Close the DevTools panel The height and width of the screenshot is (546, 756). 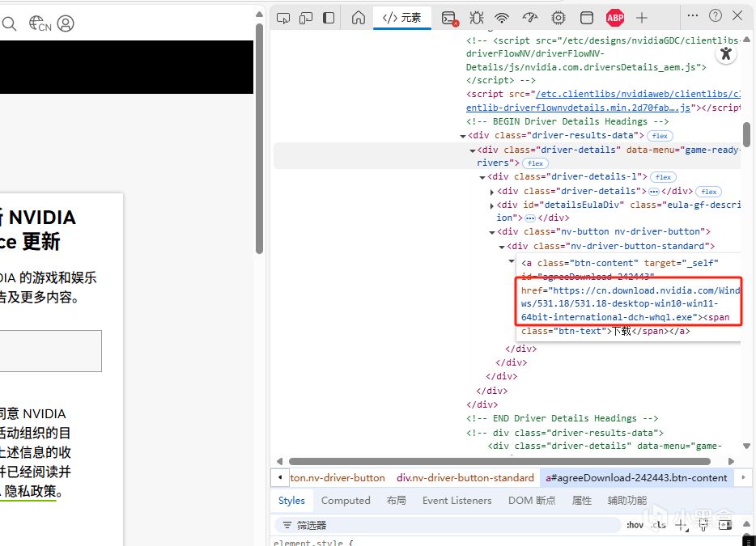tap(737, 15)
